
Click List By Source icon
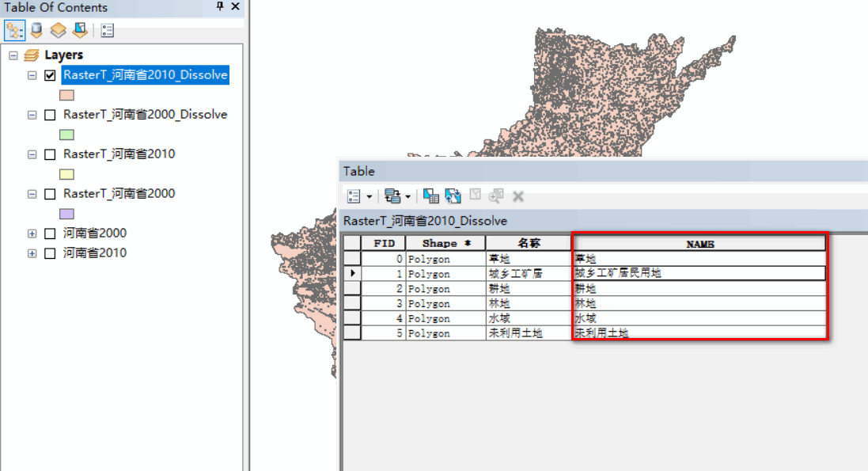(36, 30)
